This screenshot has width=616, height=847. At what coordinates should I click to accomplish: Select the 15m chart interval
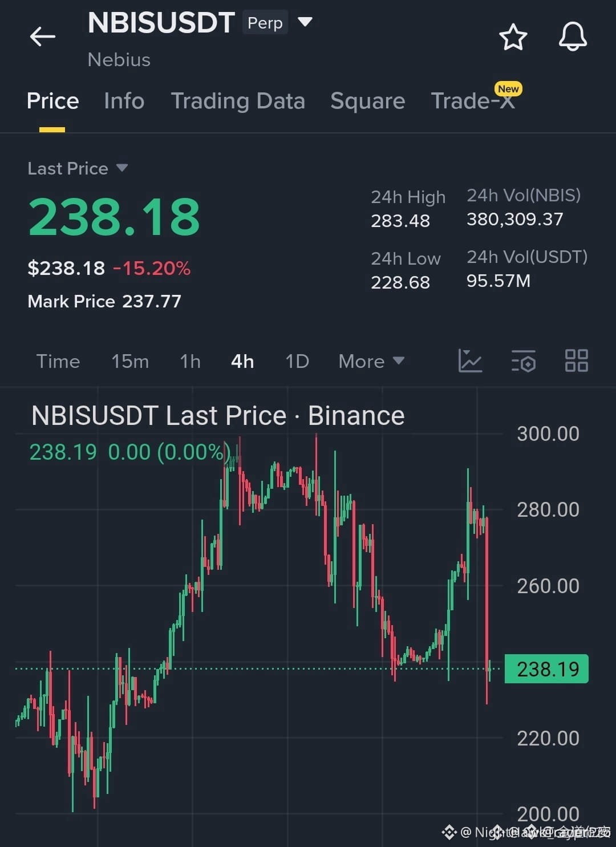(x=130, y=361)
